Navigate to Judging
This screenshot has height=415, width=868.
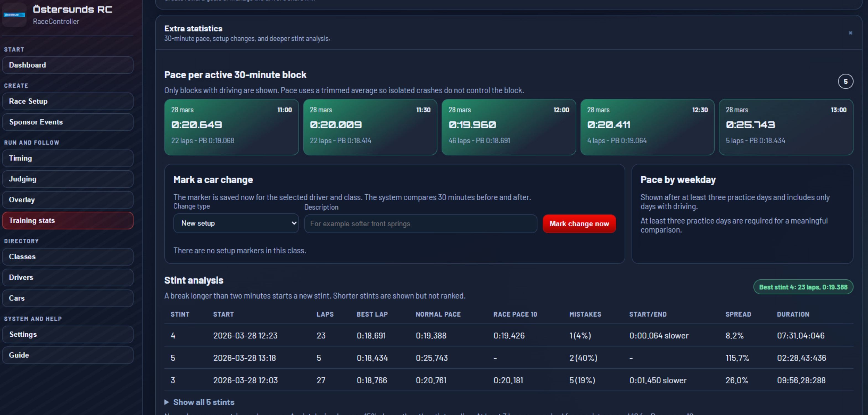[68, 179]
